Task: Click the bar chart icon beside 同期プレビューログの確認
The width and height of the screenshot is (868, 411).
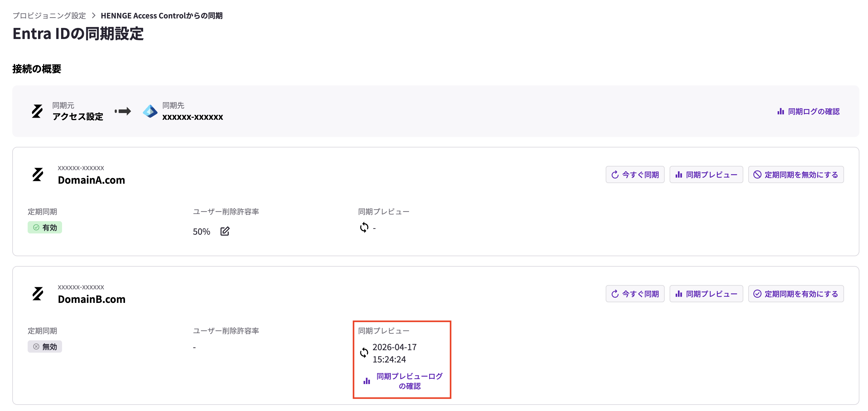Action: point(367,381)
